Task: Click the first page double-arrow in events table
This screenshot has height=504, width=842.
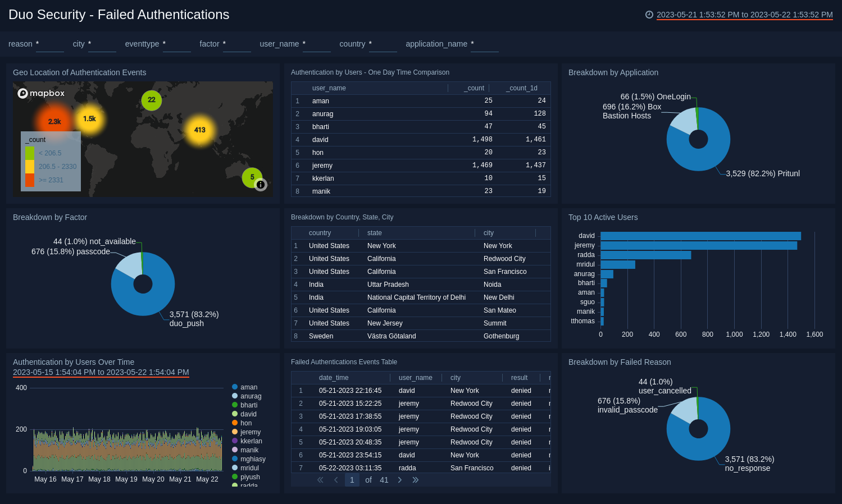Action: pos(320,480)
